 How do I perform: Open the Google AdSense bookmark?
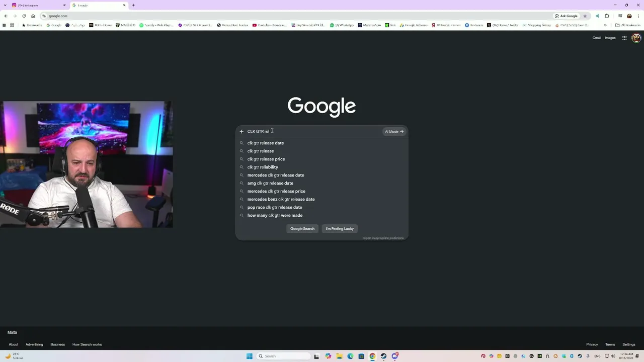(x=414, y=25)
